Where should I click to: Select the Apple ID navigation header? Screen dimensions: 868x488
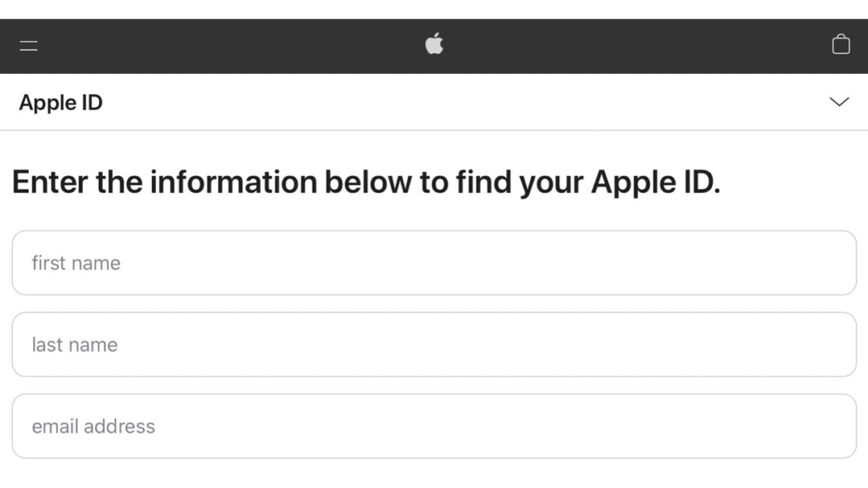61,102
